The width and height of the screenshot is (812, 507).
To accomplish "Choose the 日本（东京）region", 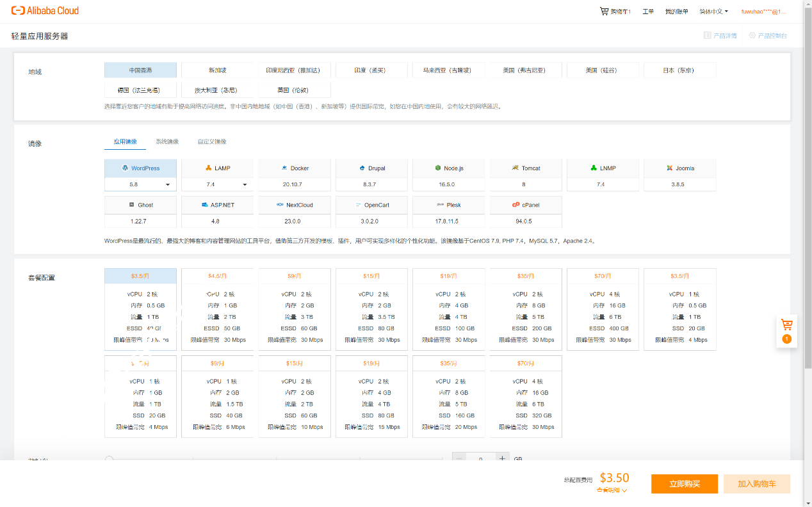I will point(679,70).
